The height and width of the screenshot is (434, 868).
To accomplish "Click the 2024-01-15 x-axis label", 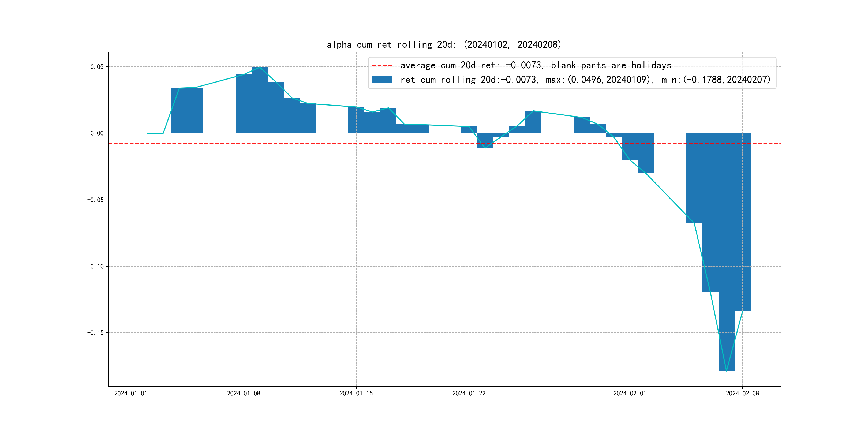I will point(356,393).
